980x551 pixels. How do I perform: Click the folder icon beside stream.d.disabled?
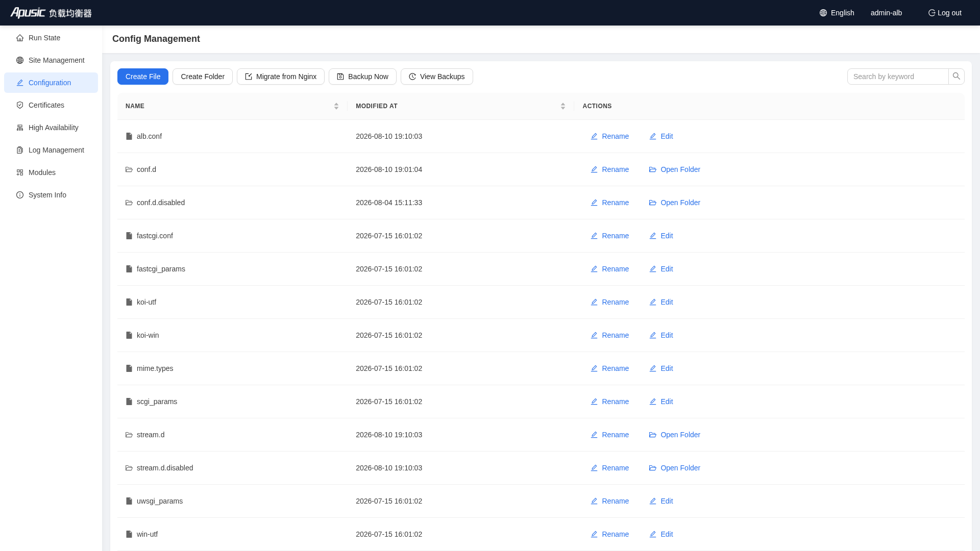129,468
